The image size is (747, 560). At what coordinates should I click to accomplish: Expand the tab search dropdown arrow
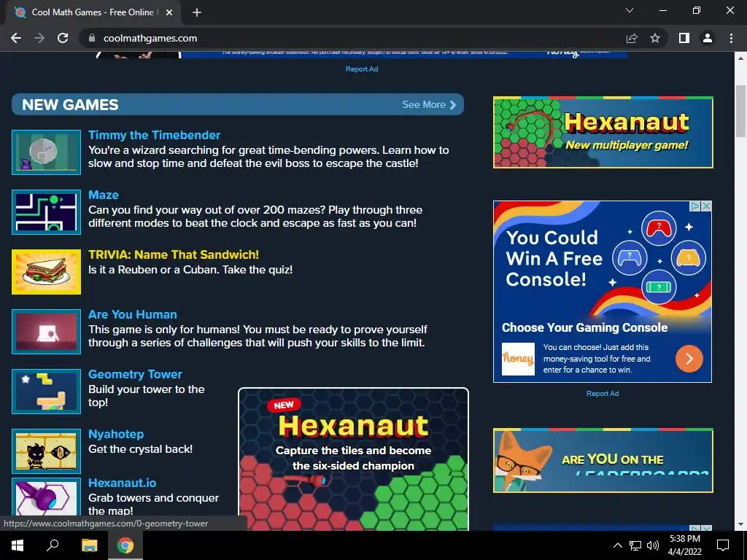pos(630,10)
